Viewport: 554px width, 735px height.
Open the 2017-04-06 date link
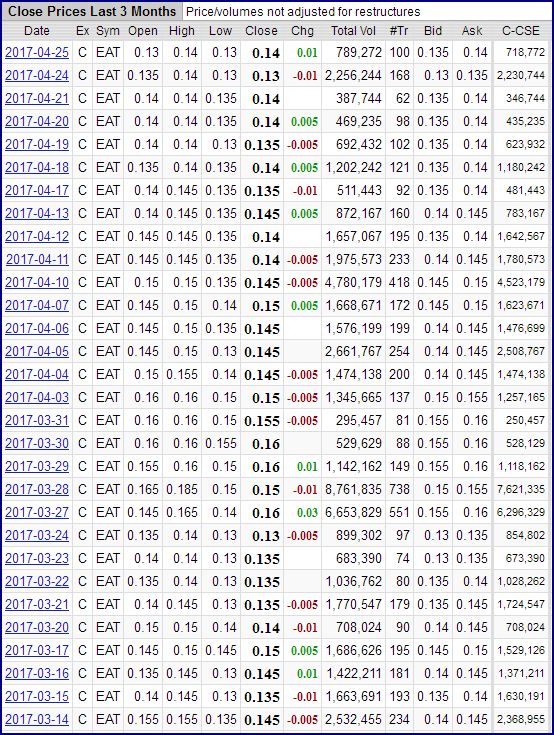pyautogui.click(x=37, y=328)
